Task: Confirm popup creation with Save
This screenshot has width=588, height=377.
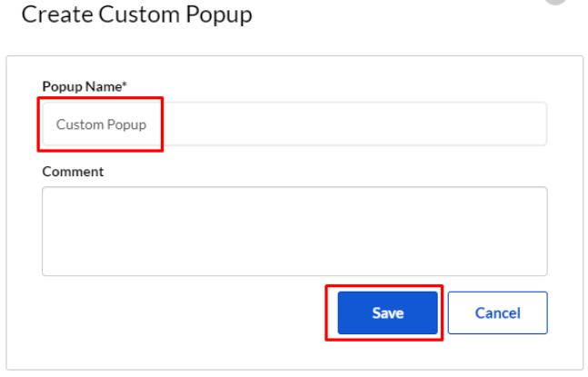Action: click(387, 313)
